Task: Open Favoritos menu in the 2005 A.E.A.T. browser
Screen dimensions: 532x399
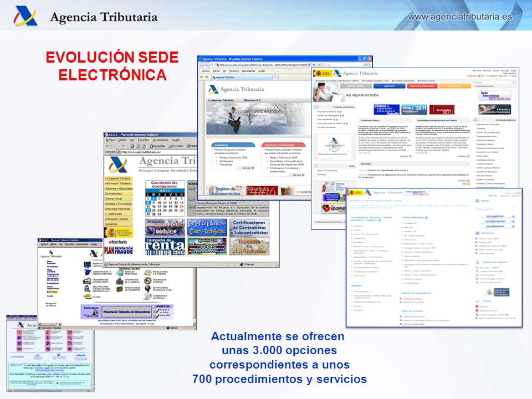Action: (x=143, y=140)
